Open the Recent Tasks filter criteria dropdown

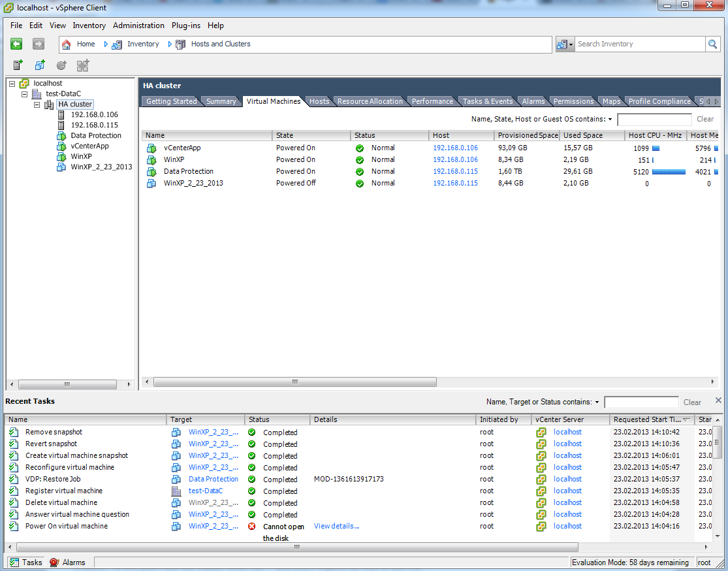[597, 402]
